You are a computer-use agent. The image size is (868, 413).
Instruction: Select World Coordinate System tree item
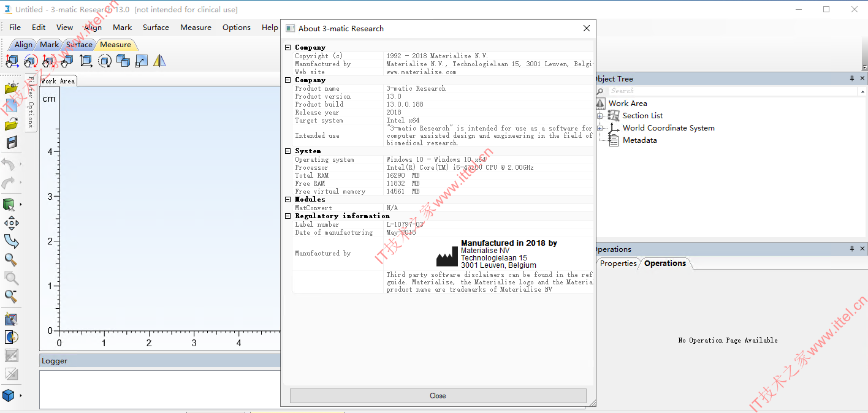tap(669, 128)
